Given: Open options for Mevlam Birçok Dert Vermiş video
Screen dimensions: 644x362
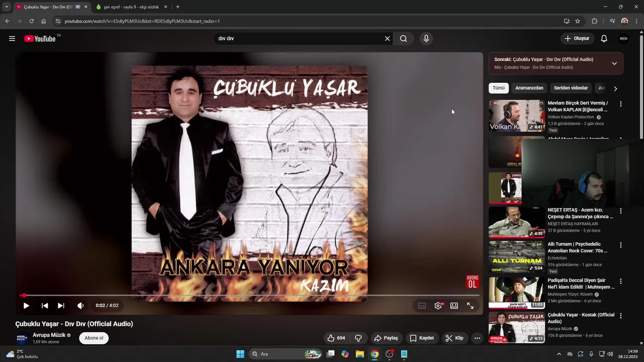Looking at the screenshot, I should [x=620, y=104].
